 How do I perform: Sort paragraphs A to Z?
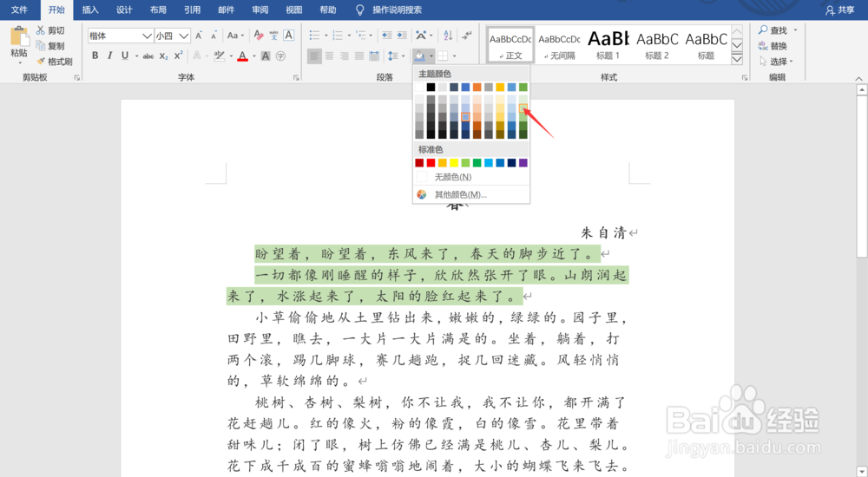pos(448,36)
